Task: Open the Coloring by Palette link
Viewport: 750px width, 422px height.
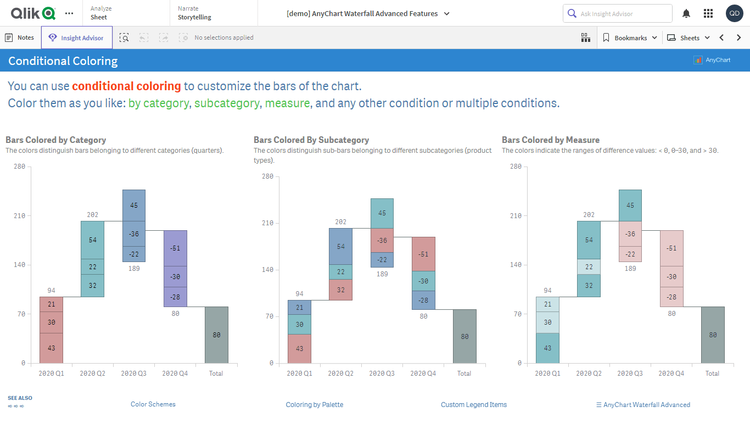Action: 314,405
